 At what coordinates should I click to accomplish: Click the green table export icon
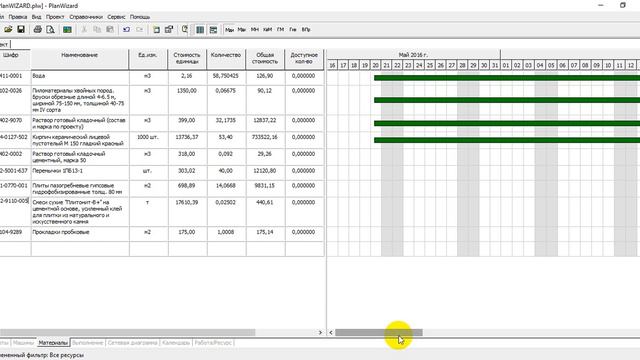pos(67,29)
